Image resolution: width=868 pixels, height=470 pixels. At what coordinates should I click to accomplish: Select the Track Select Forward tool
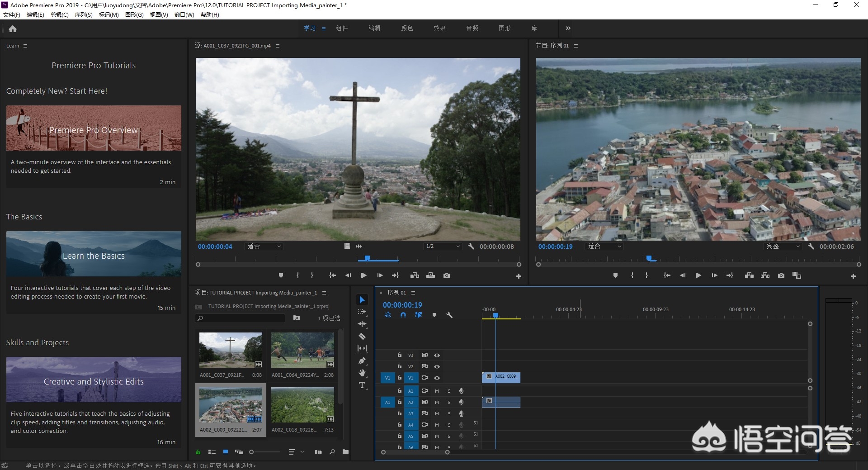point(362,312)
